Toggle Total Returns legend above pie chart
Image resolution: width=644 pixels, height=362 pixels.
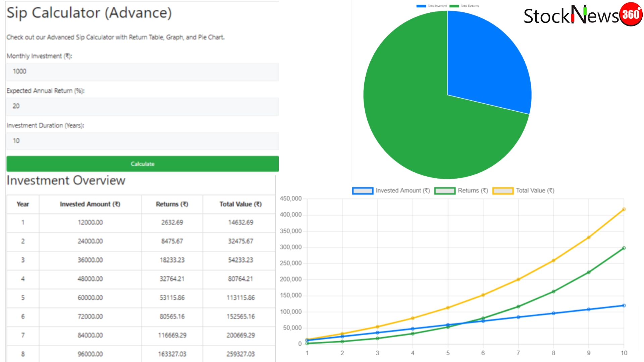pyautogui.click(x=464, y=6)
